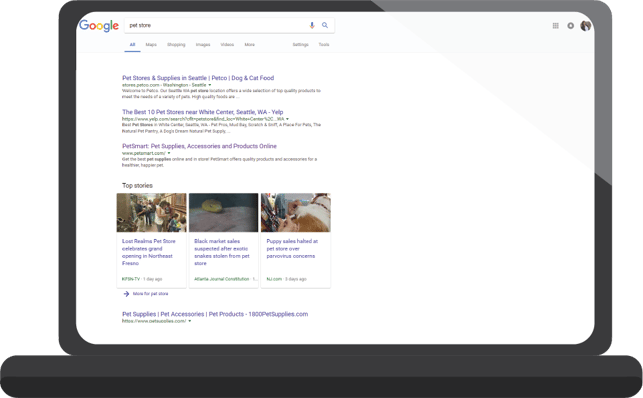The image size is (643, 398).
Task: Click the www.petsmart.com URL text
Action: coord(144,153)
